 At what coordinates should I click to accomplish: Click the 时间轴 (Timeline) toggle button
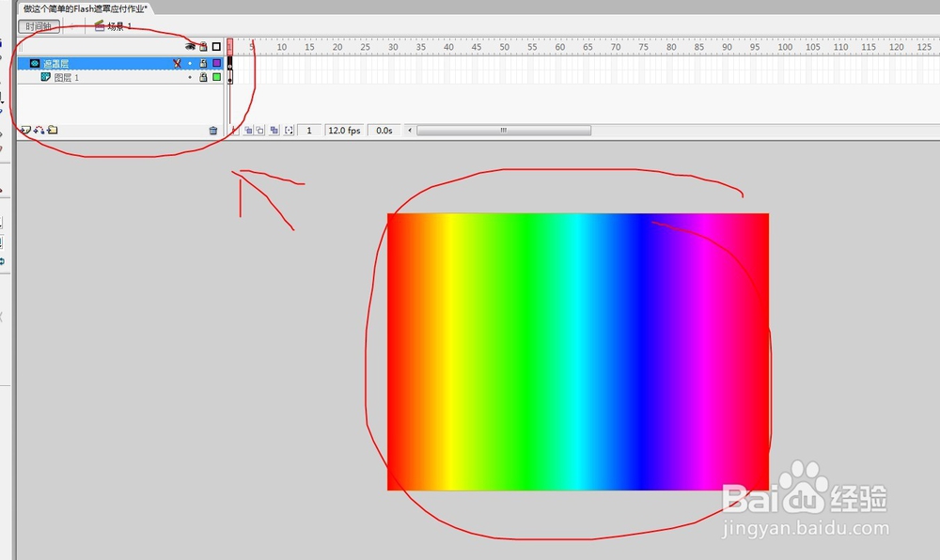(x=39, y=26)
